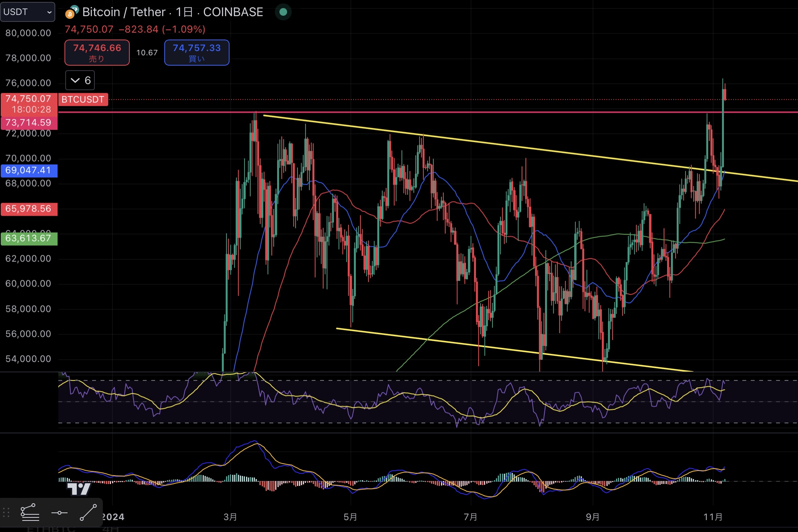Screen dimensions: 798x532
Task: Click the green market status indicator
Action: [283, 12]
